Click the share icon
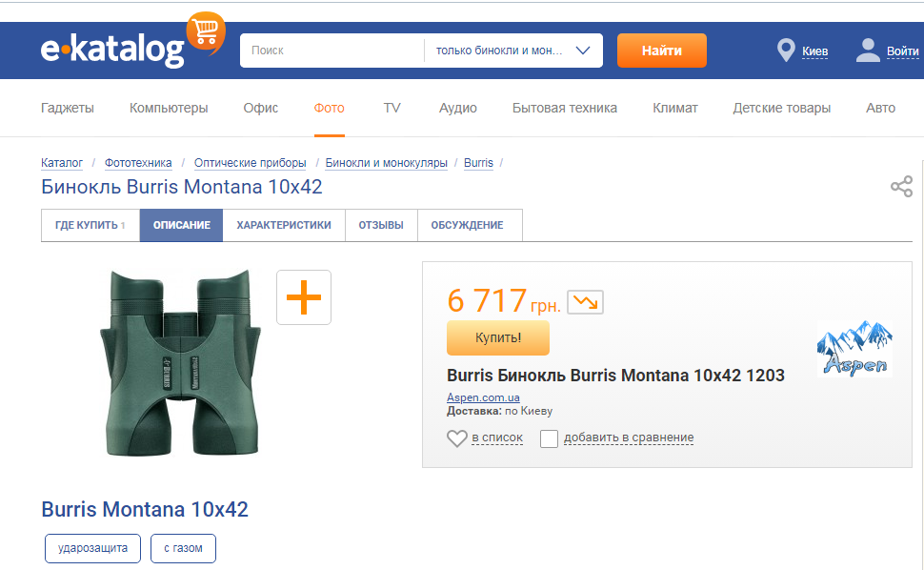 [x=901, y=186]
